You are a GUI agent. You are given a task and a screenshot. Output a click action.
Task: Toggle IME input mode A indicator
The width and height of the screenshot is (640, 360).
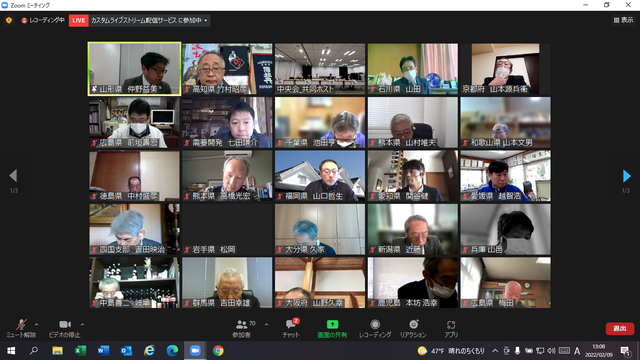(x=577, y=351)
